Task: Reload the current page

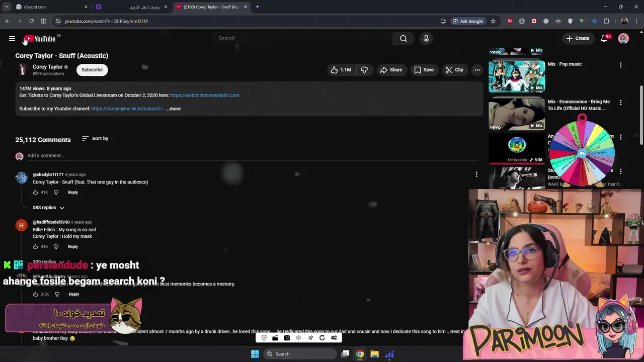Action: (31, 21)
